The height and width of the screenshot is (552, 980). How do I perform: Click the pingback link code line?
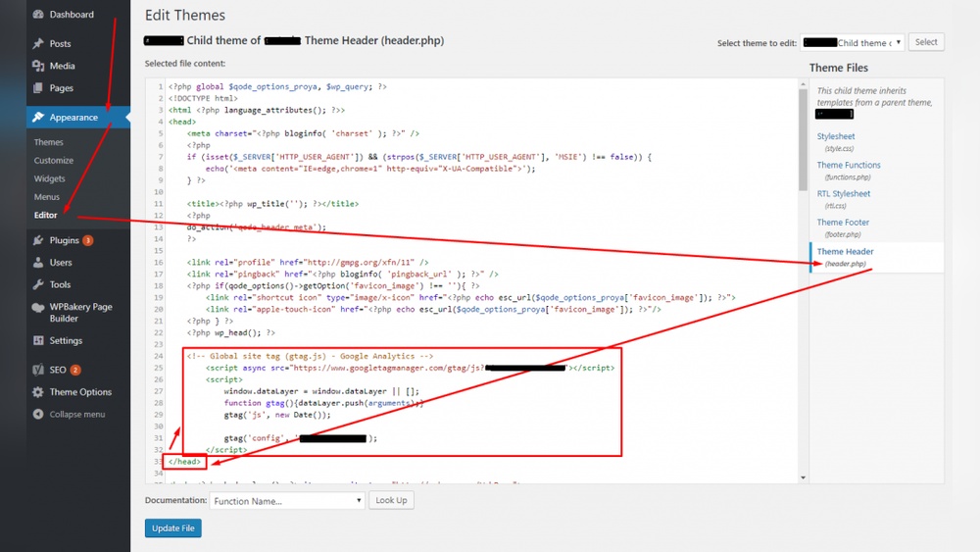[x=342, y=274]
